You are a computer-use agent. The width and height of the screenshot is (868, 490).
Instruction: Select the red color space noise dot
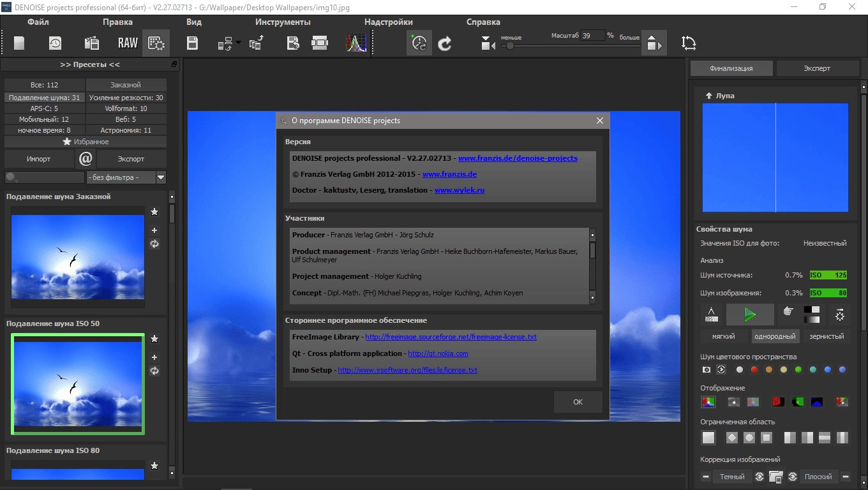(754, 369)
